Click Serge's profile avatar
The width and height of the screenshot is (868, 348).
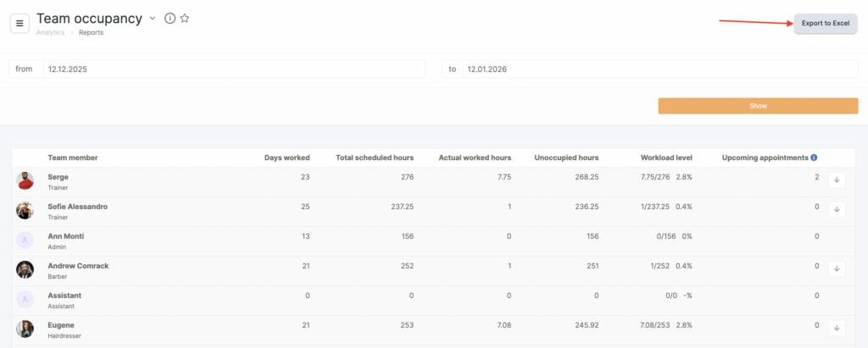click(x=25, y=181)
